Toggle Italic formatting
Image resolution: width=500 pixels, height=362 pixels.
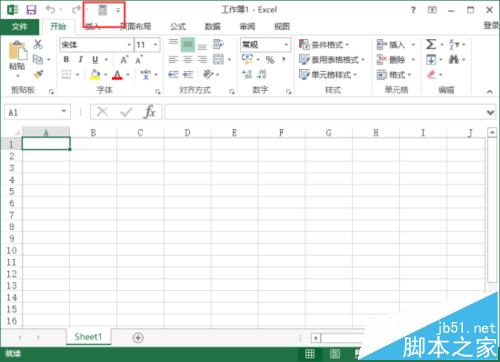pos(80,59)
